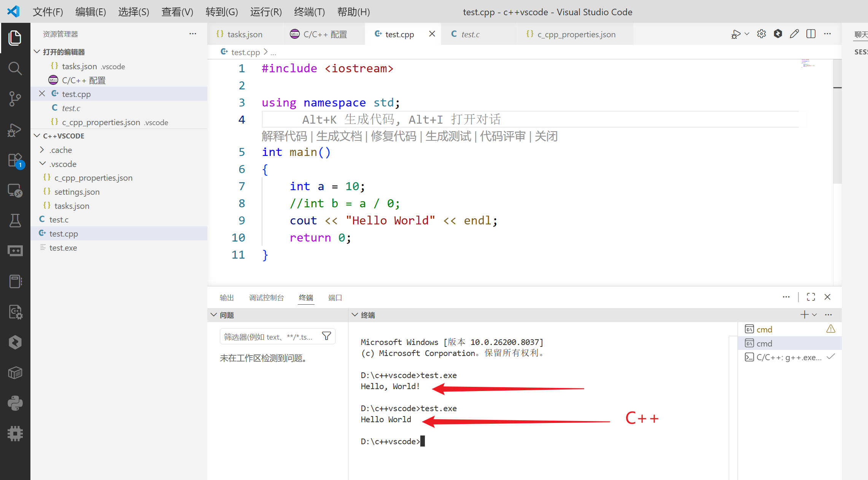Open the Output panel tab

pos(227,297)
